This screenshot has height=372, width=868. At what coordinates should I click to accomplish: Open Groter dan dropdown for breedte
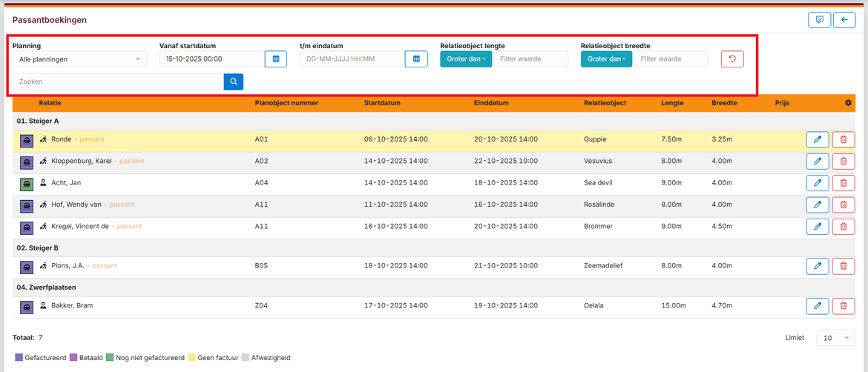[x=606, y=59]
